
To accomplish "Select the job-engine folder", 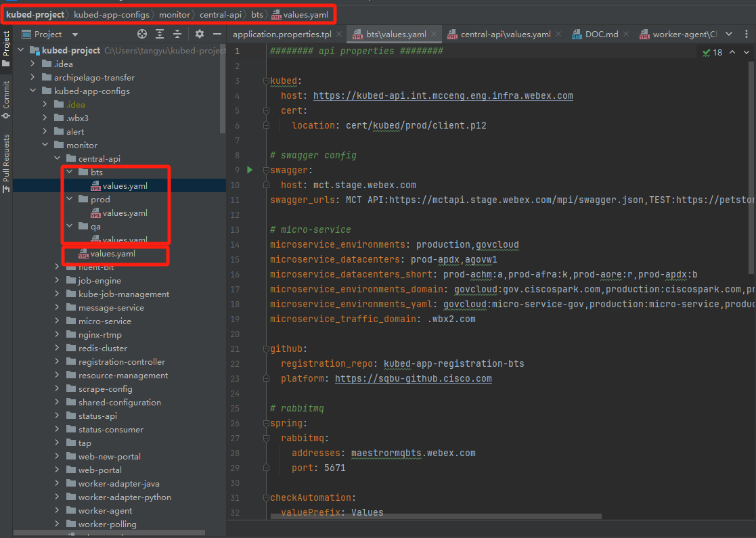I will pos(93,281).
